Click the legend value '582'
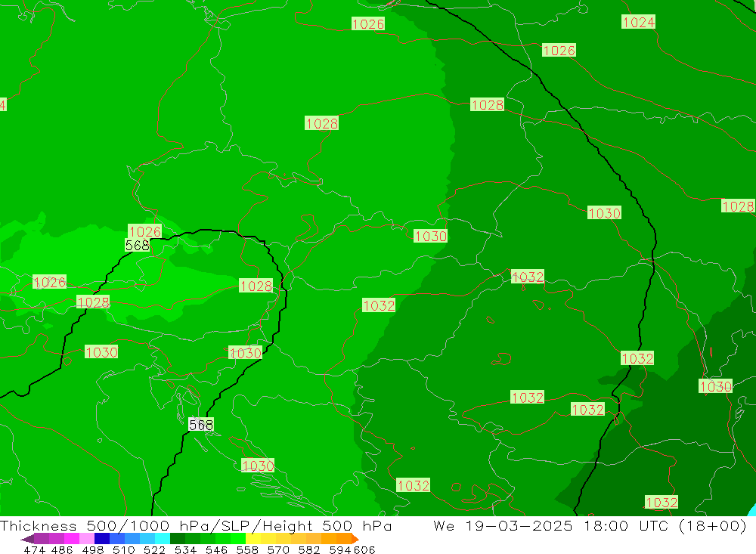The image size is (756, 554). coord(309,549)
